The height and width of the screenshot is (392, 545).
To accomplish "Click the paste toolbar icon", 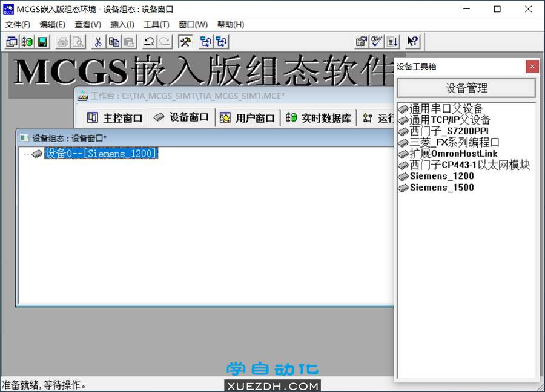I will [130, 42].
